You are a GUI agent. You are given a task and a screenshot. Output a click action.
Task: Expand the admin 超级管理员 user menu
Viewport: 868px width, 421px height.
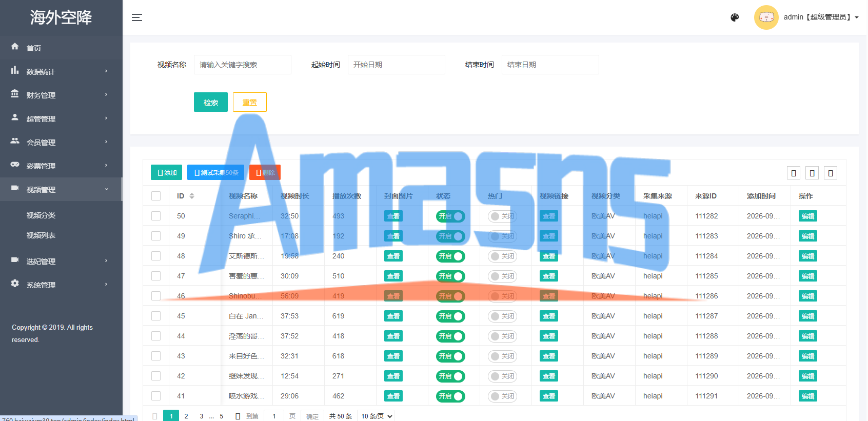(821, 17)
